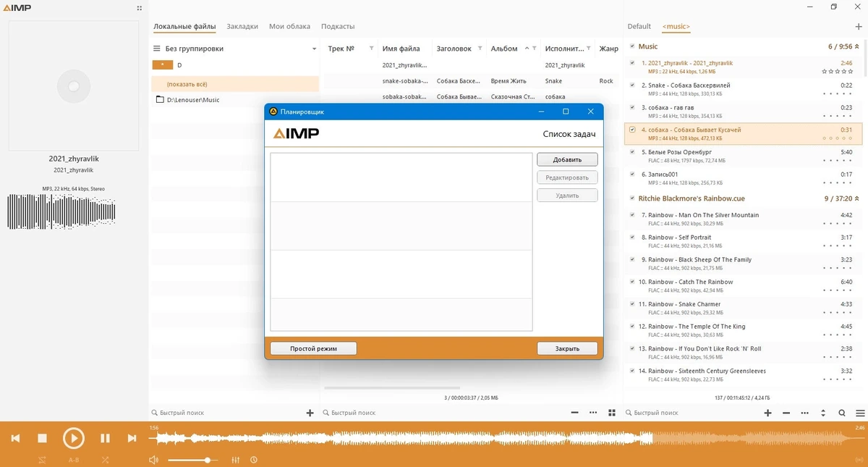Remove from library table with minus icon
This screenshot has width=868, height=467.
575,413
